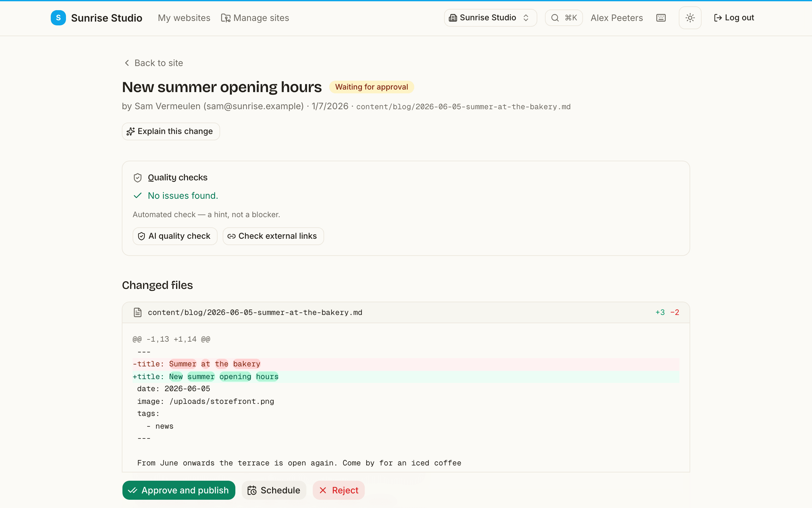The image size is (812, 508).
Task: Click the diff hunk header @@ -1,13 +1,14 @@
Action: coord(172,339)
